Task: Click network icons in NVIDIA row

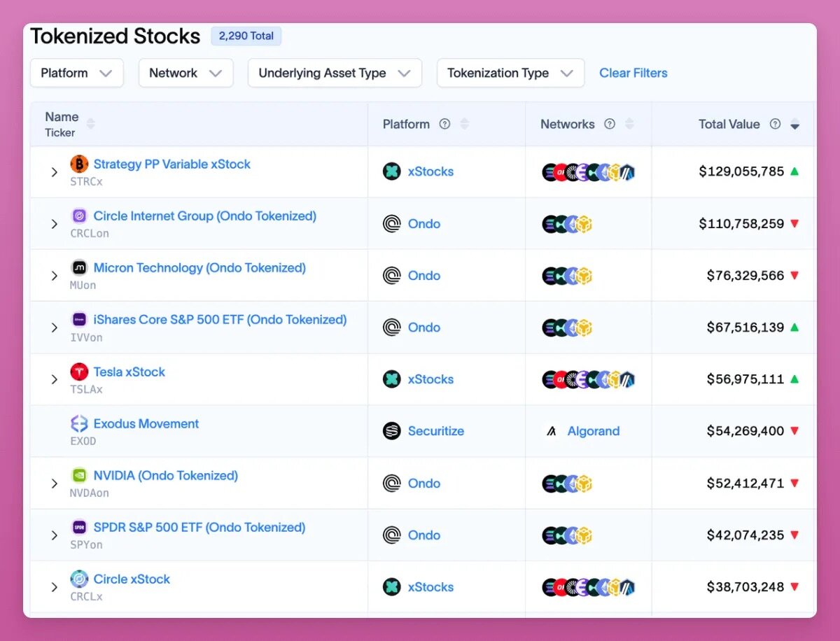Action: coord(568,483)
